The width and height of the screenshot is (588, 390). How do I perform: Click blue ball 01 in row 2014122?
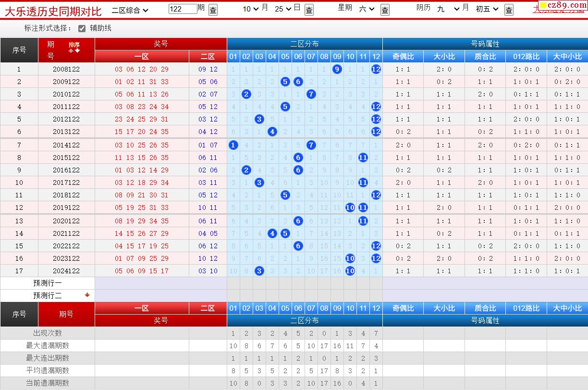click(x=233, y=145)
